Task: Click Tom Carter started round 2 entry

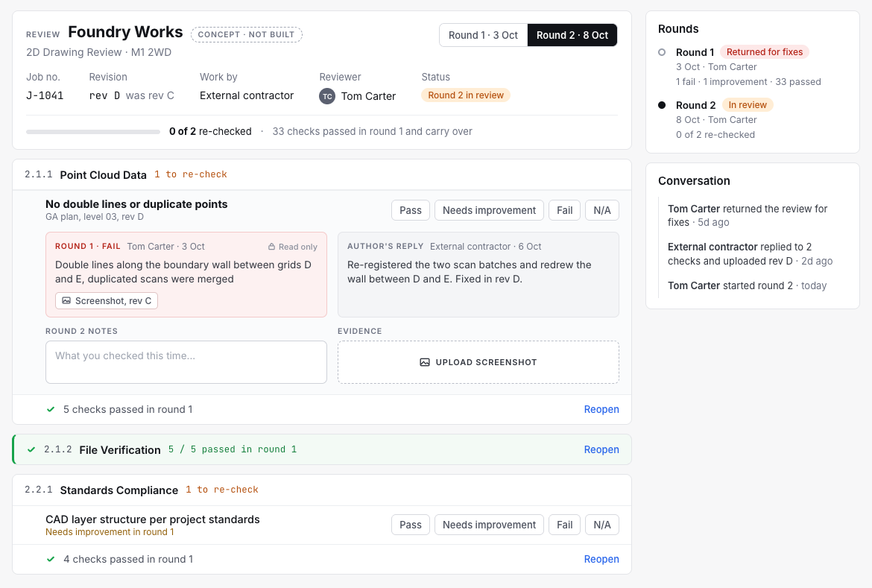Action: [747, 286]
